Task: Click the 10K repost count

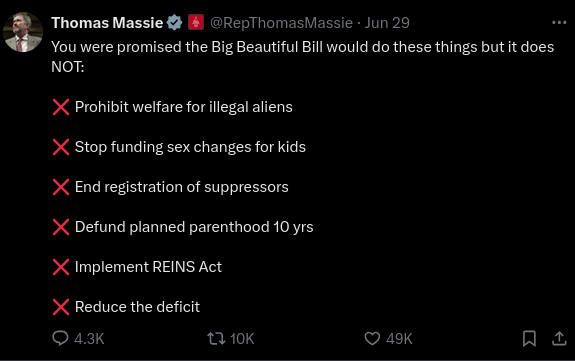Action: click(242, 339)
